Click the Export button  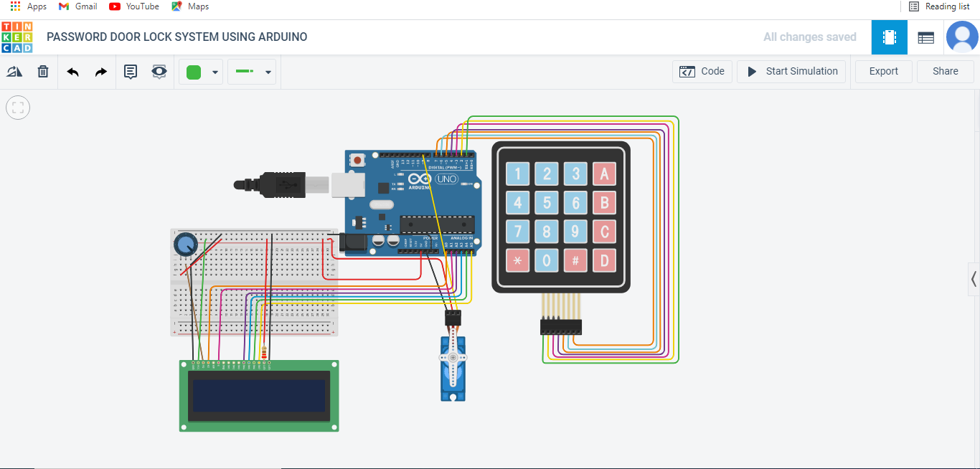point(884,71)
